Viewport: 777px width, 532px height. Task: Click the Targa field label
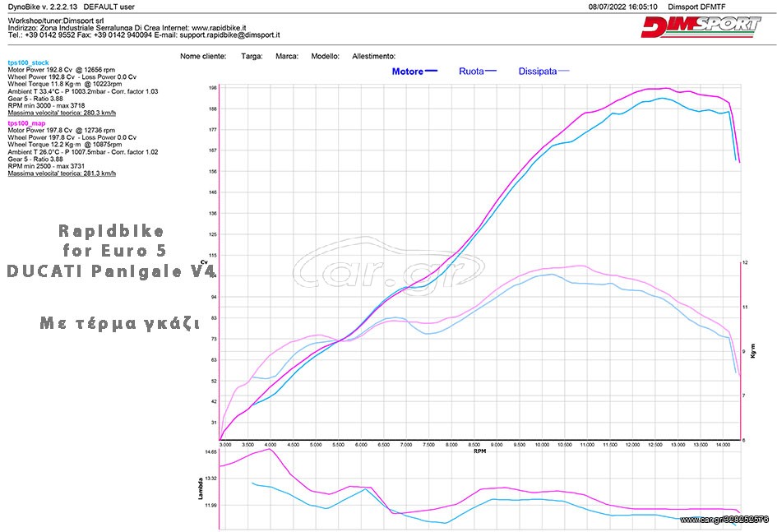pyautogui.click(x=252, y=56)
